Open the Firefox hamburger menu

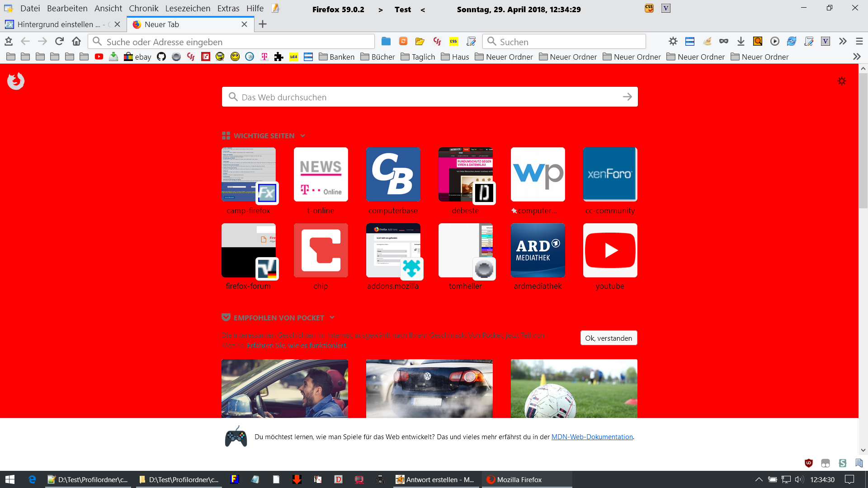pos(859,42)
